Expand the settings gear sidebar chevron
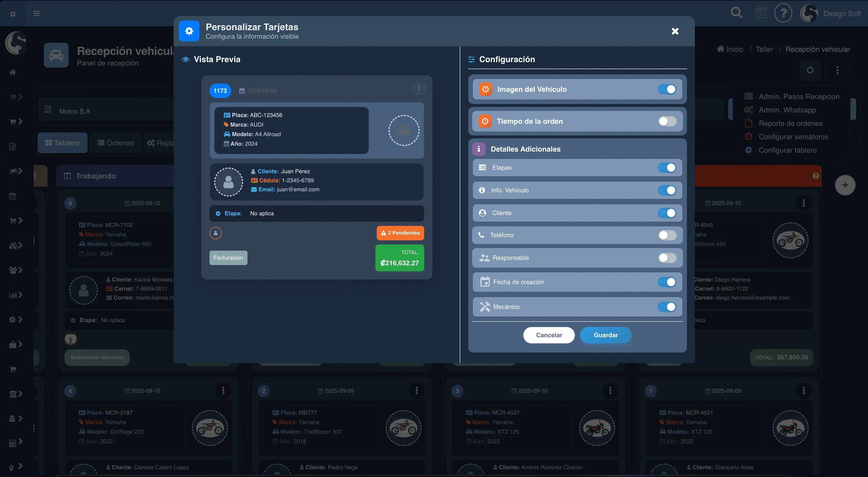This screenshot has height=477, width=868. tap(20, 319)
